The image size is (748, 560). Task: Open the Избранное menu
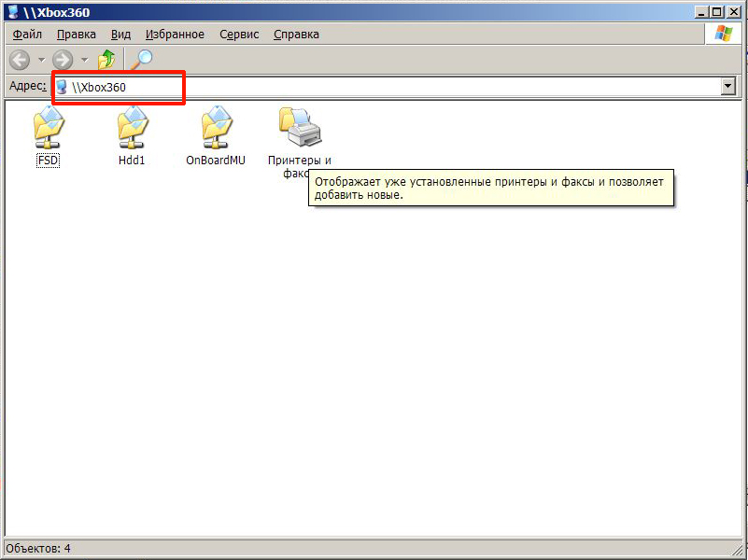click(175, 35)
